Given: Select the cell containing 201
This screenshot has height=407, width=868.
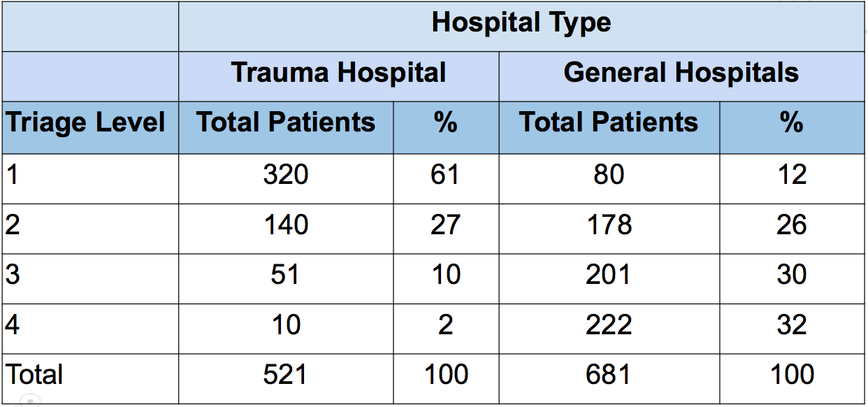Looking at the screenshot, I should click(x=609, y=275).
